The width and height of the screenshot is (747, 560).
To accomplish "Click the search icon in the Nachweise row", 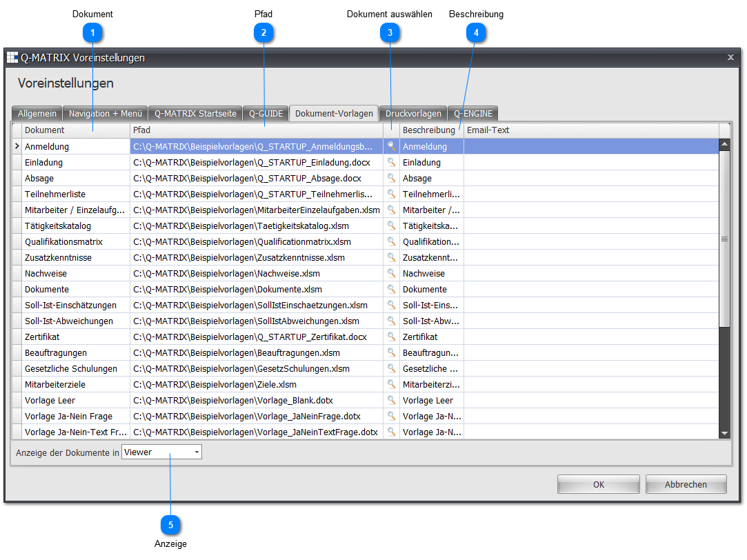I will point(391,273).
